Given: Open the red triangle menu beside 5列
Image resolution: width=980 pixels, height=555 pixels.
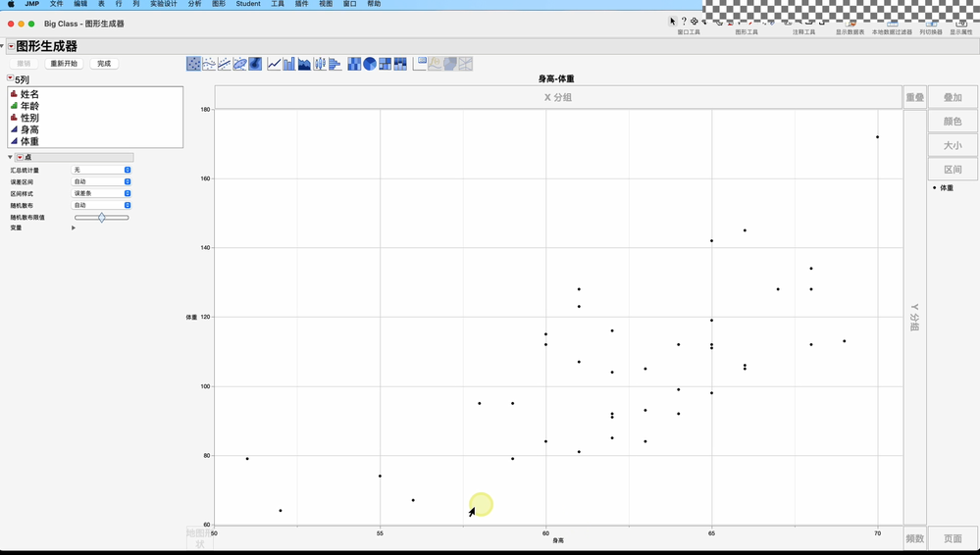Looking at the screenshot, I should point(10,78).
